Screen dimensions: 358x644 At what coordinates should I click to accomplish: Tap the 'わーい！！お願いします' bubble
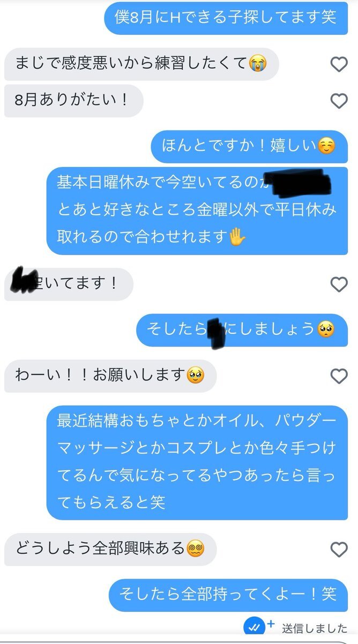[110, 376]
